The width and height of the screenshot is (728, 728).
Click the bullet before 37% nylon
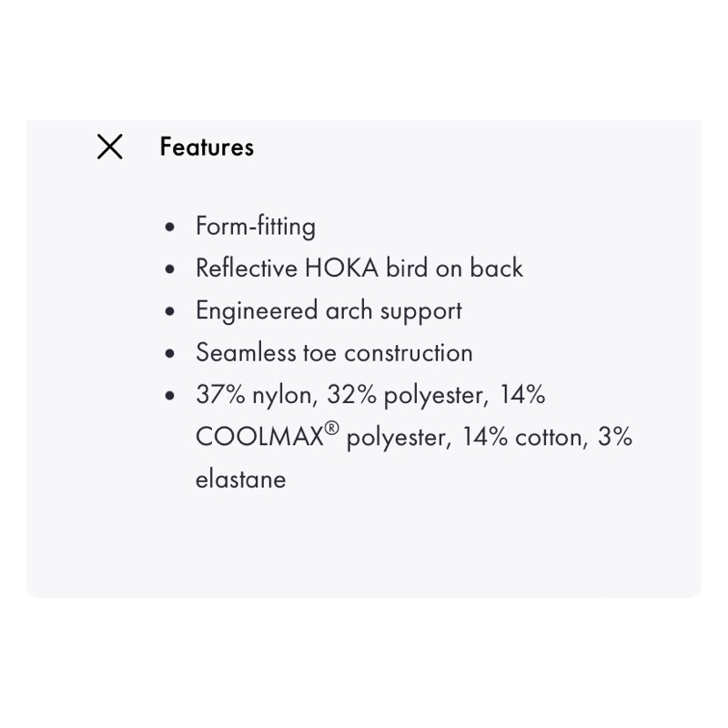coord(170,396)
